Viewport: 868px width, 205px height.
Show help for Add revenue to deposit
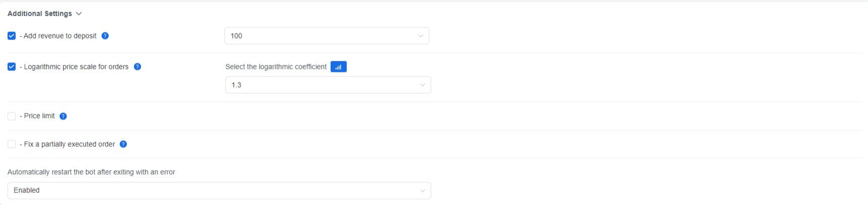(x=105, y=36)
